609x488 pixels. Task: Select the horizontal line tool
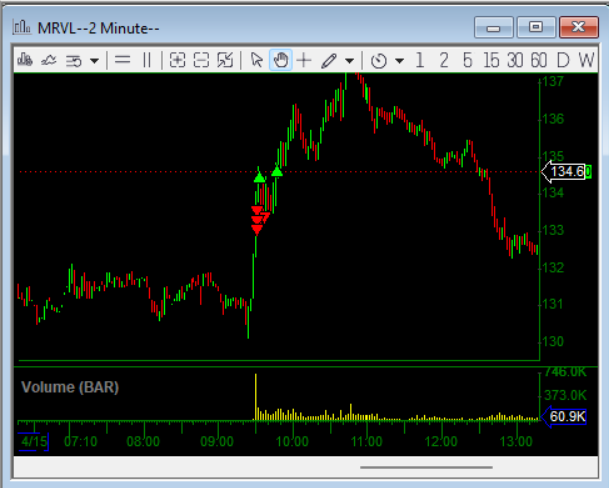coord(123,60)
